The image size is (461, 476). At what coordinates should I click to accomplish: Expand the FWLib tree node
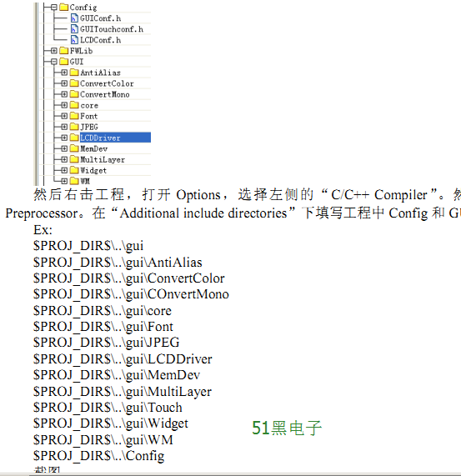54,51
